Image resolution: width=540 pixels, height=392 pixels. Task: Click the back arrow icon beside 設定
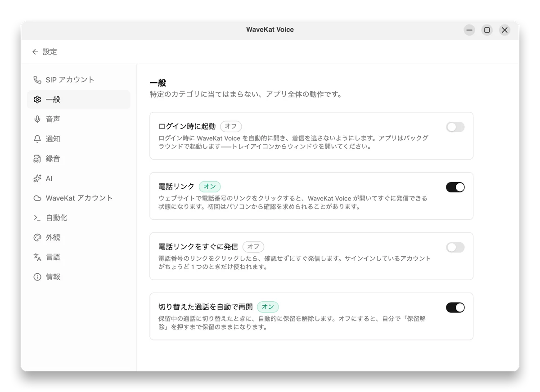35,52
